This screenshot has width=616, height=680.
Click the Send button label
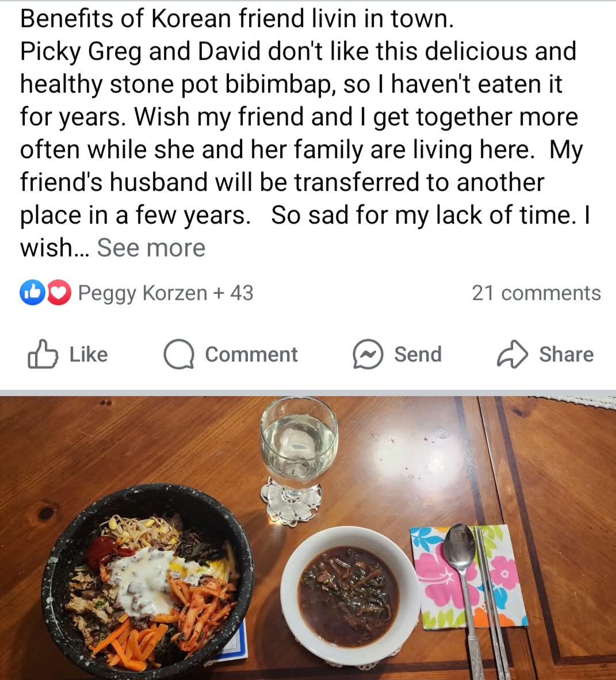click(x=418, y=354)
